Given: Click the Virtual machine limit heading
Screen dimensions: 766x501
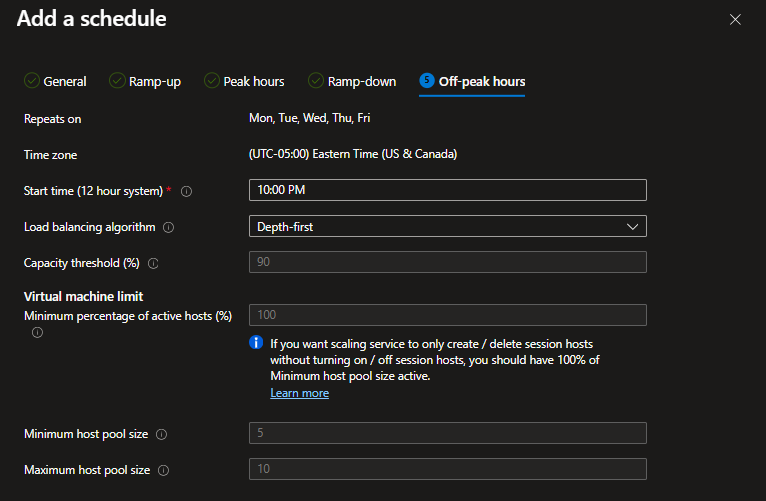Looking at the screenshot, I should 84,296.
